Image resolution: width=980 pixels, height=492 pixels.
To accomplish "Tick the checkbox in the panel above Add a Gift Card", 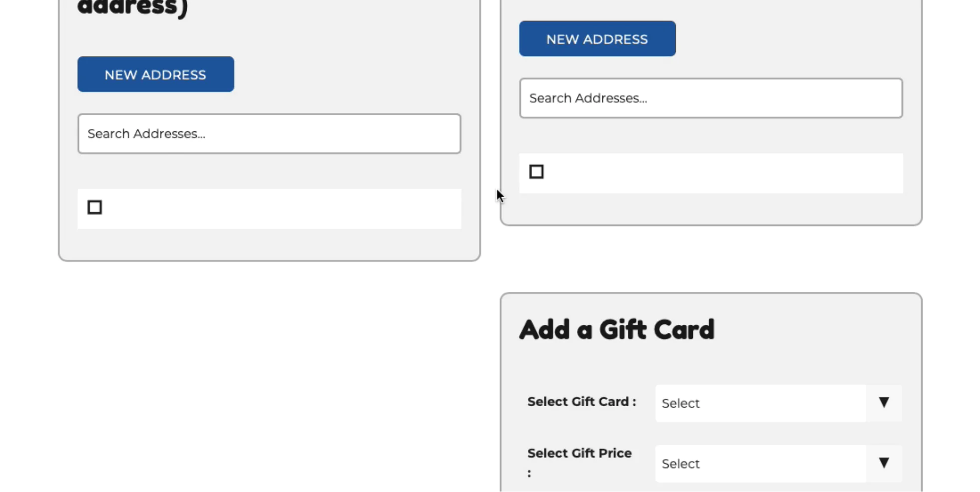I will coord(536,172).
